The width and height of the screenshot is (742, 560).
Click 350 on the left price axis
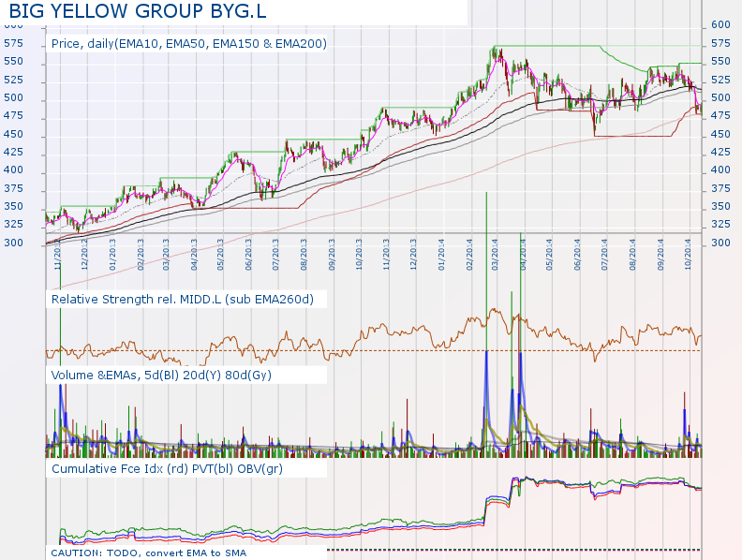[x=13, y=207]
